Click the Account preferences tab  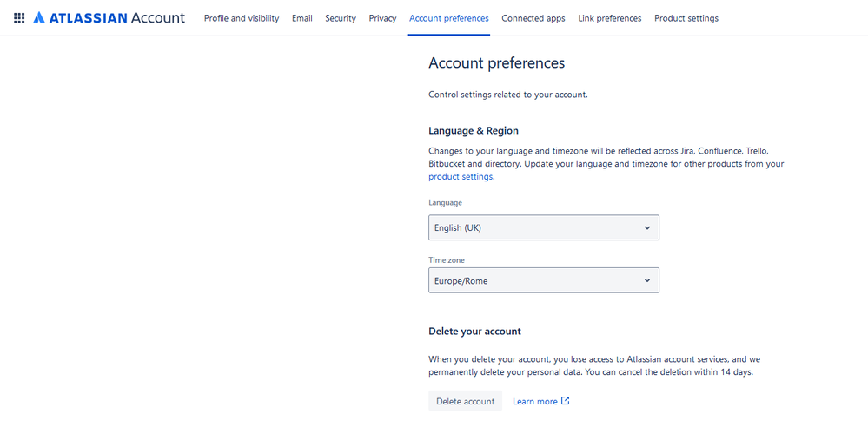(x=449, y=18)
